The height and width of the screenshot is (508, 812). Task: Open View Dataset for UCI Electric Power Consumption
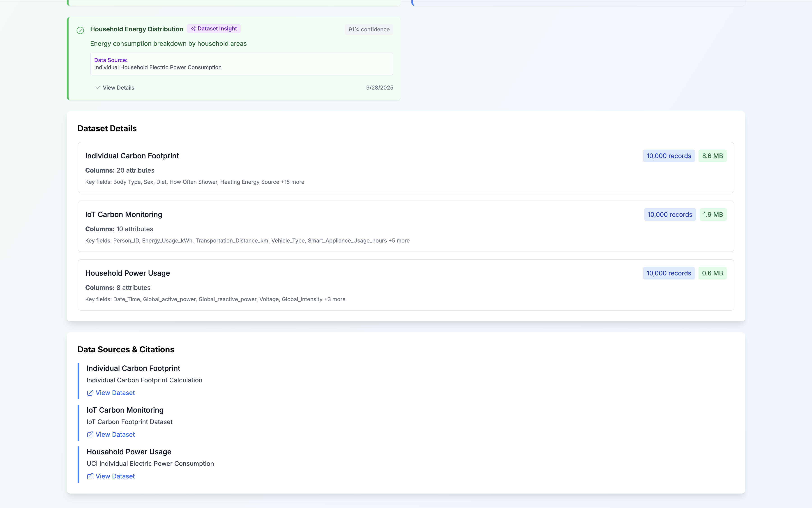tap(115, 476)
